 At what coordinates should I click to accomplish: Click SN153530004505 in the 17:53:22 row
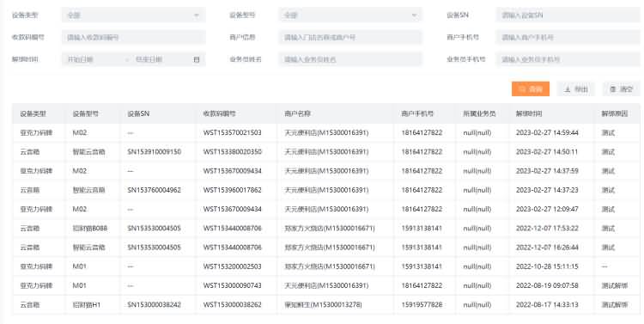point(154,229)
